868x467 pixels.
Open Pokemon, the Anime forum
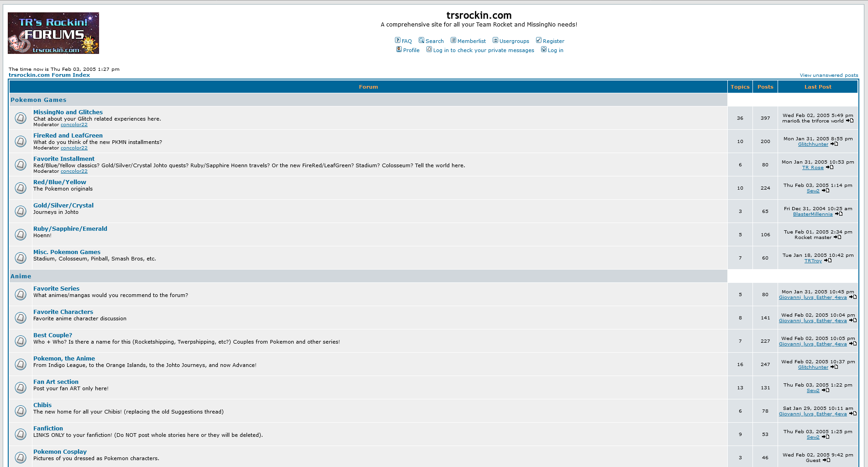(x=64, y=358)
